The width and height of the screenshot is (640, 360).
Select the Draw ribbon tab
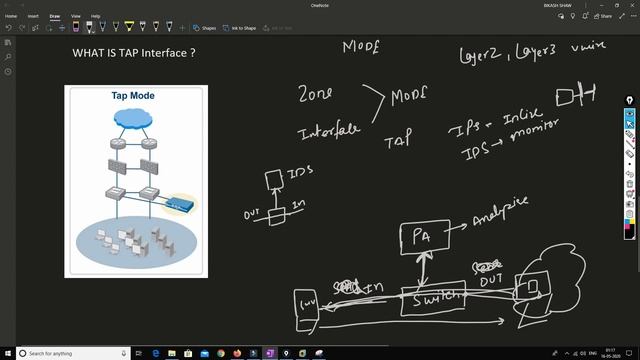[x=55, y=16]
